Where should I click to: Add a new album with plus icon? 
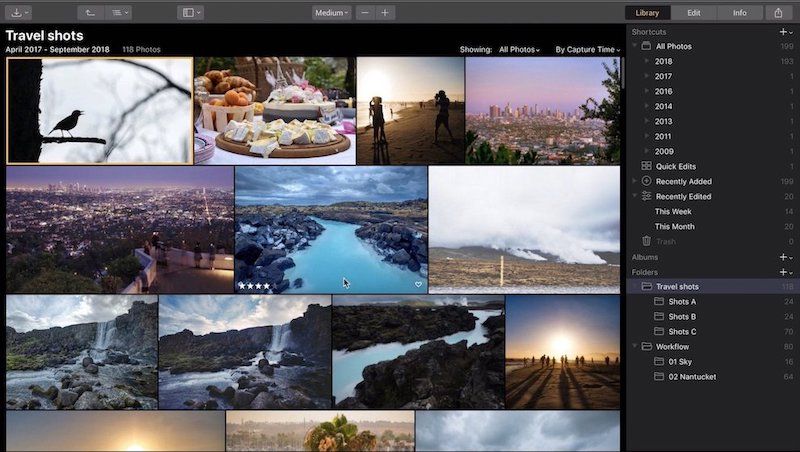pyautogui.click(x=783, y=257)
